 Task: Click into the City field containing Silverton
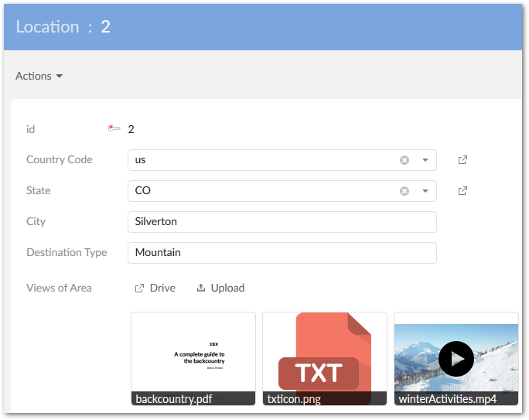pos(282,222)
